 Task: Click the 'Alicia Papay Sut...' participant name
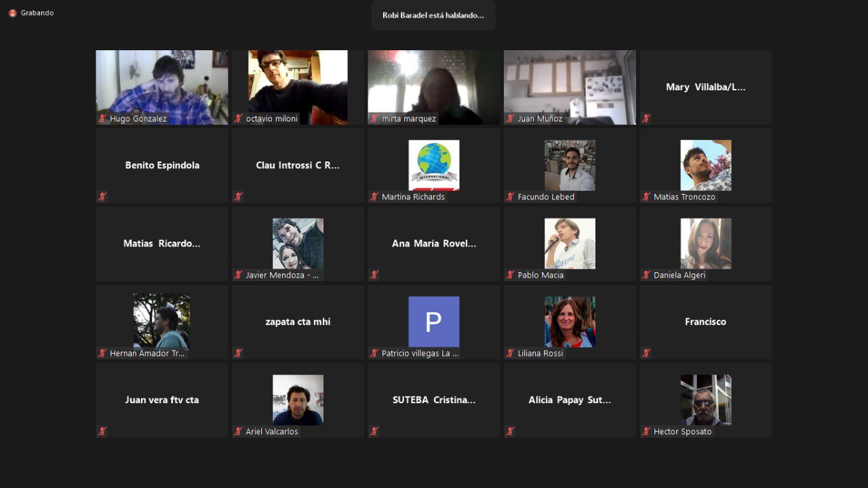[x=570, y=400]
